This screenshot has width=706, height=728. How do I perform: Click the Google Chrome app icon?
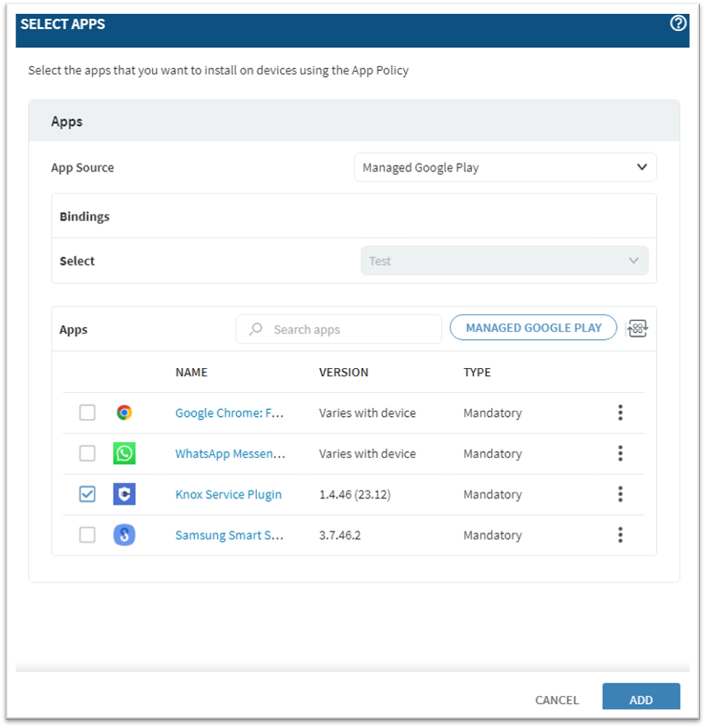124,413
